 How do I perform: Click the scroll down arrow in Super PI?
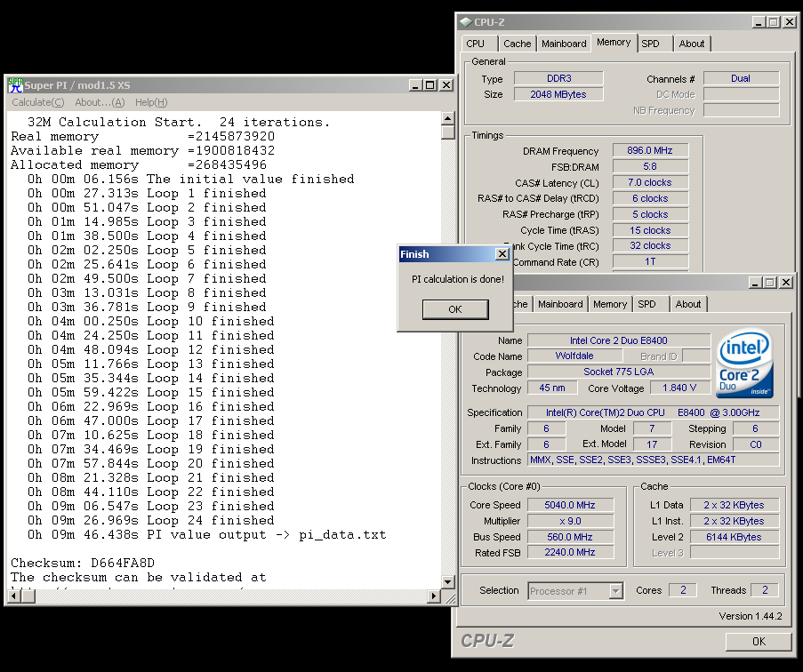coord(447,582)
